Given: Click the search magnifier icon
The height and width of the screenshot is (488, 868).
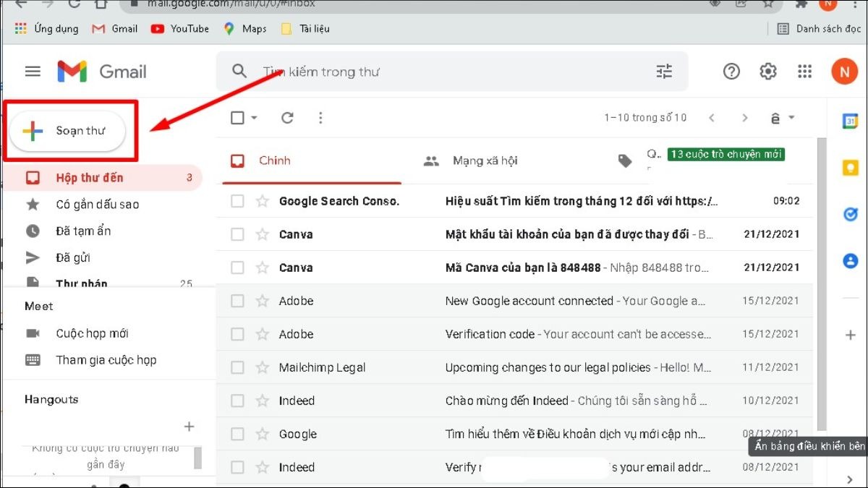Looking at the screenshot, I should (239, 72).
